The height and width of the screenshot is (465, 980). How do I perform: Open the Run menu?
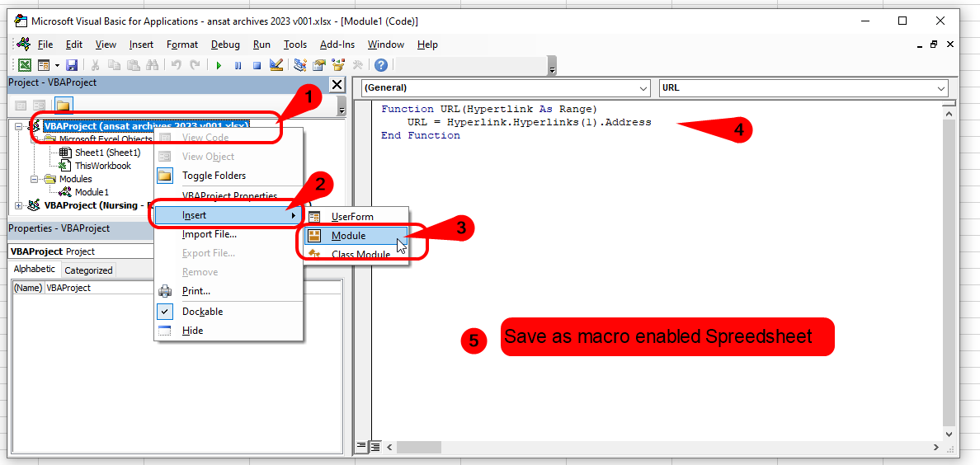click(261, 45)
